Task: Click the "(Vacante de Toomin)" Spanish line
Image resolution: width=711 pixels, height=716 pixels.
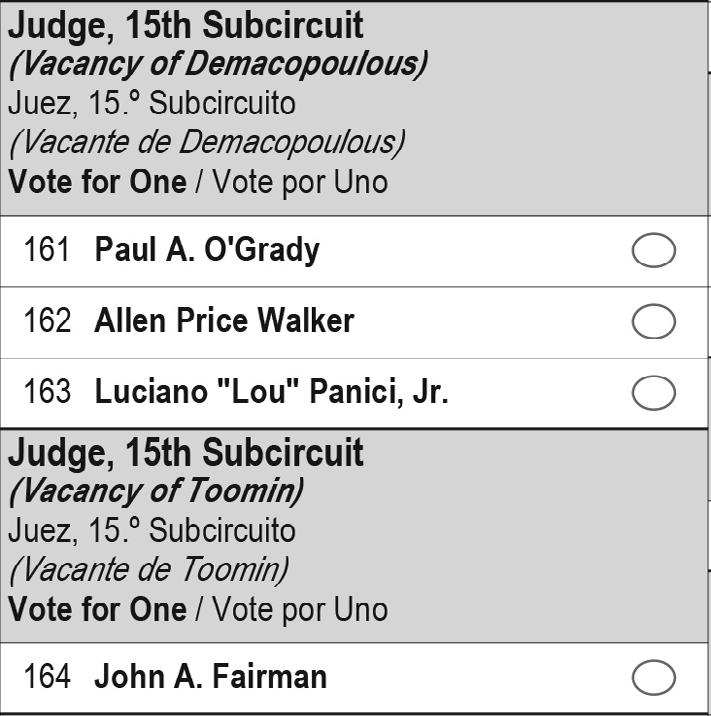Action: point(149,570)
